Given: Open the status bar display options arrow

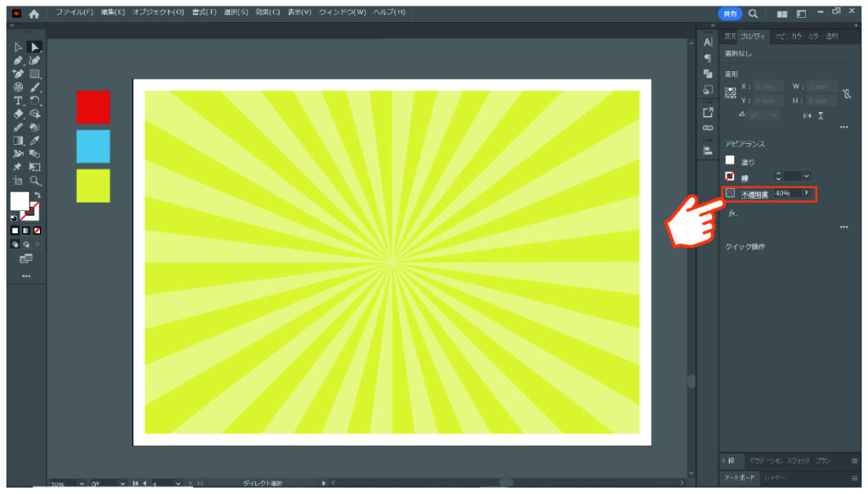Looking at the screenshot, I should tap(324, 484).
